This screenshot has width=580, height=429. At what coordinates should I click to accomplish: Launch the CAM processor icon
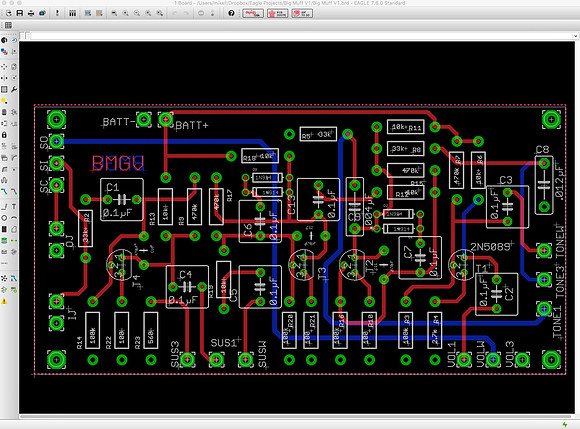pyautogui.click(x=43, y=13)
